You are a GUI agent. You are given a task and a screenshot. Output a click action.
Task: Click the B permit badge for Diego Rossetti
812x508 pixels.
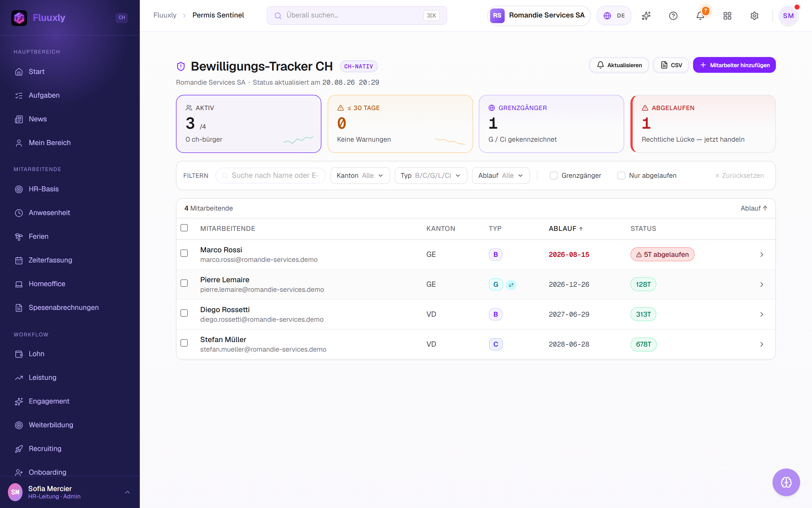[496, 314]
